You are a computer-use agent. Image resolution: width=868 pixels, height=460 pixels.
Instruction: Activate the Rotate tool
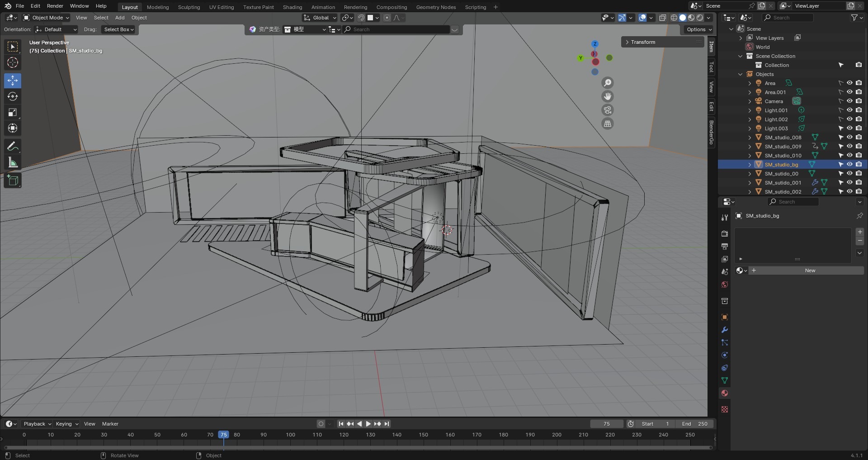(x=13, y=96)
